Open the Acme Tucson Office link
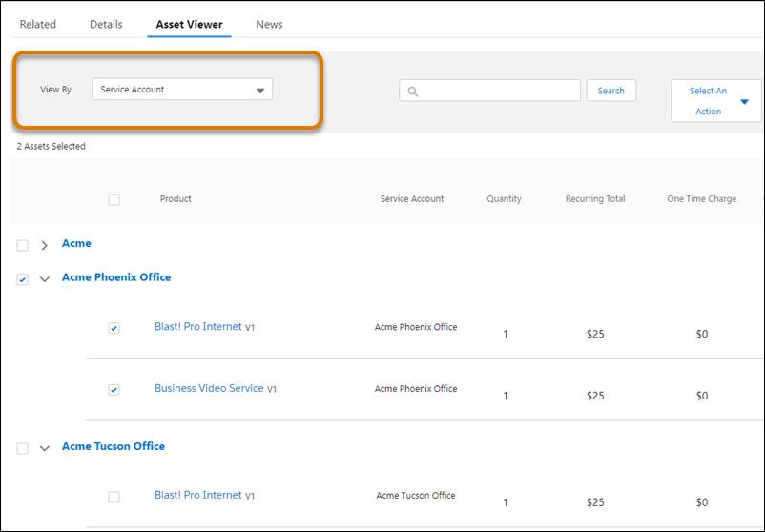Image resolution: width=765 pixels, height=532 pixels. coord(114,446)
